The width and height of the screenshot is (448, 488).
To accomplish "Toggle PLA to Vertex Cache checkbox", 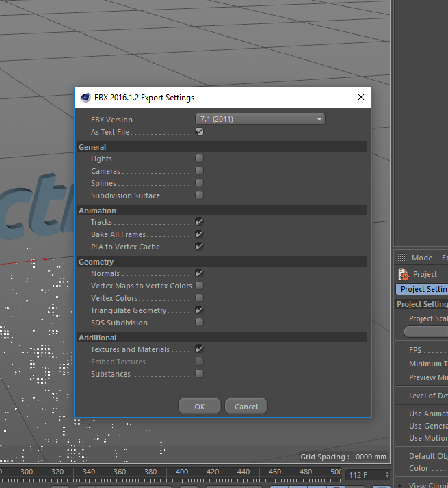I will coord(200,247).
